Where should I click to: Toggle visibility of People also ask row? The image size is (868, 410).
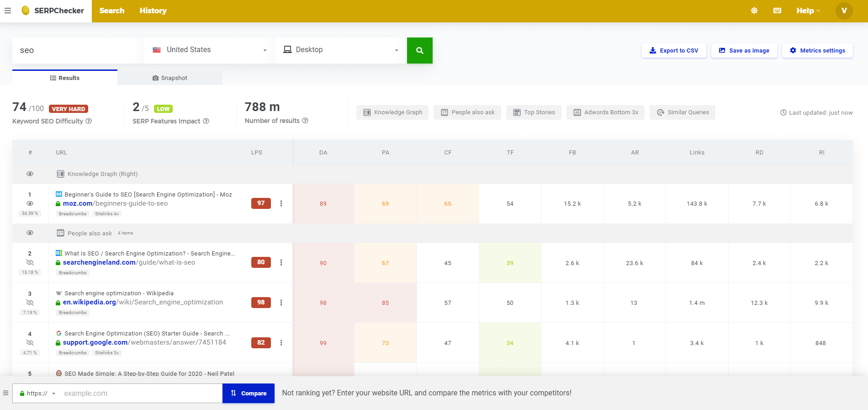click(x=30, y=233)
